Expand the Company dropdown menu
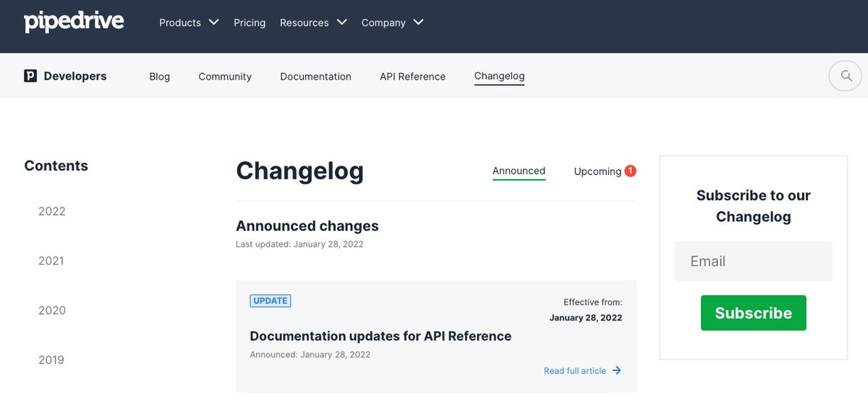Viewport: 868px width, 400px height. point(393,22)
